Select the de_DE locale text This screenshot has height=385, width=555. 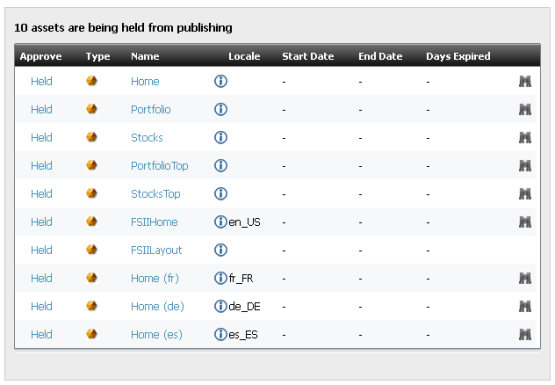244,306
